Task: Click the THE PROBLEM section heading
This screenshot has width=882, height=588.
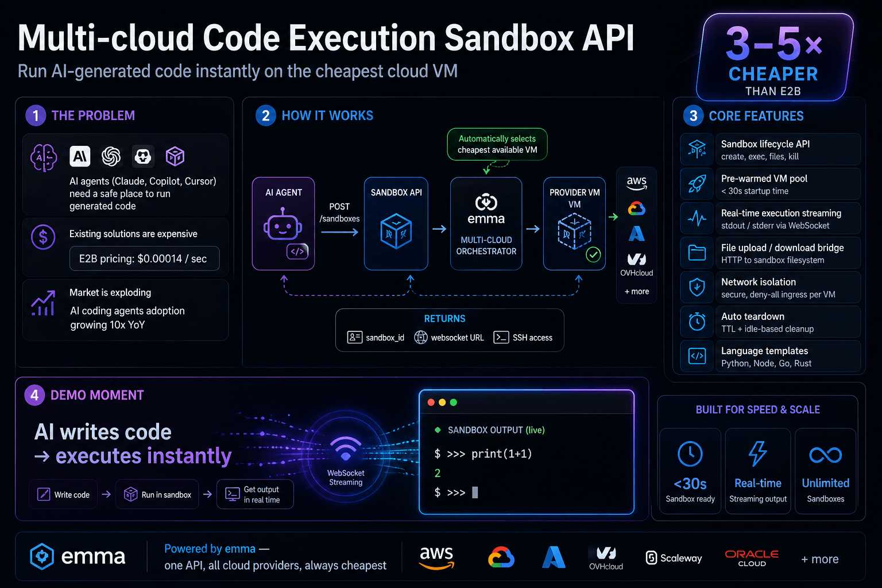Action: tap(93, 115)
